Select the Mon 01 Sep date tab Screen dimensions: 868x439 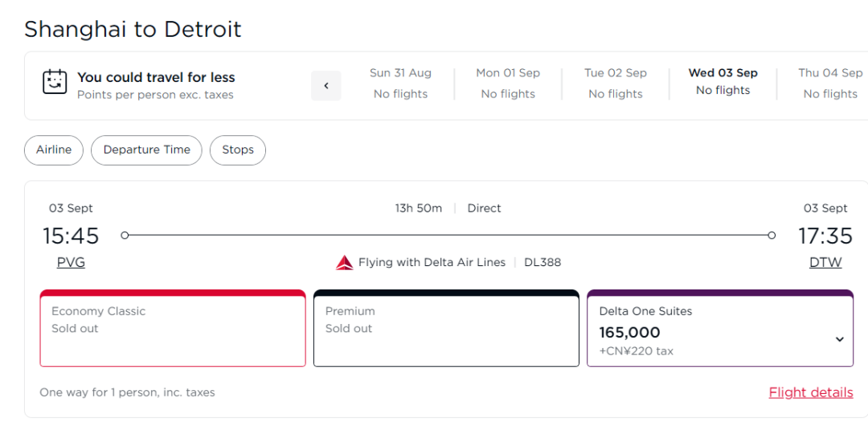click(x=508, y=84)
